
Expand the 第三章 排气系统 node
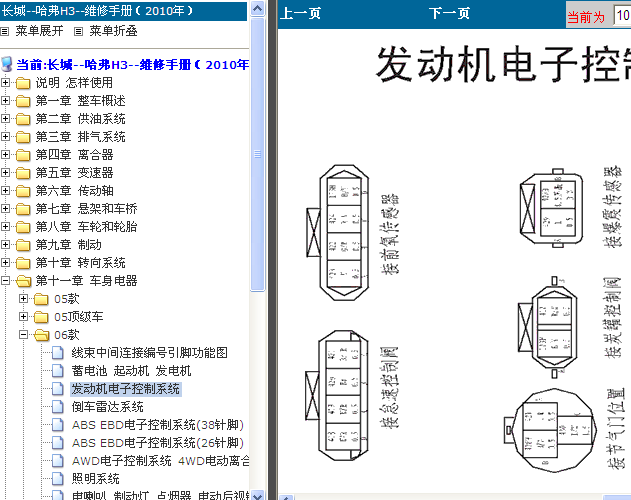5,136
